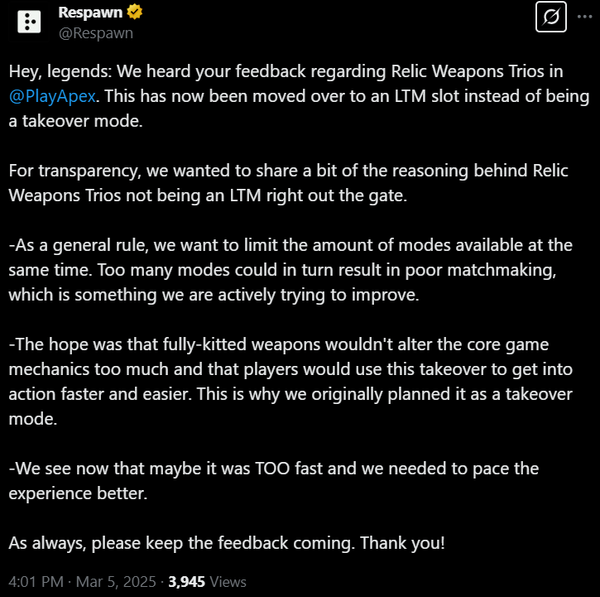The height and width of the screenshot is (597, 600).
Task: Click the 'For transparency' paragraph text
Action: click(x=288, y=183)
